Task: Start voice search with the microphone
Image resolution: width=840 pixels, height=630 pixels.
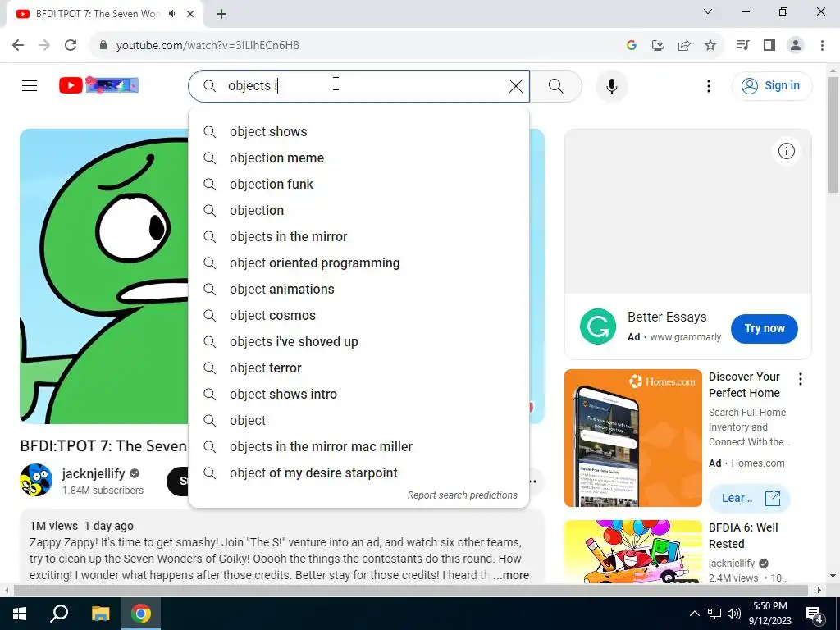Action: pyautogui.click(x=611, y=85)
